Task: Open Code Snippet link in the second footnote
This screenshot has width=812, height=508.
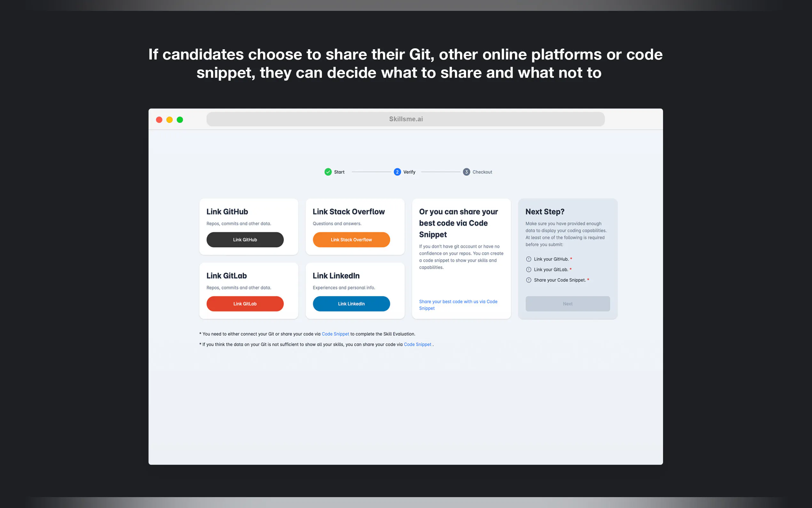Action: 417,345
